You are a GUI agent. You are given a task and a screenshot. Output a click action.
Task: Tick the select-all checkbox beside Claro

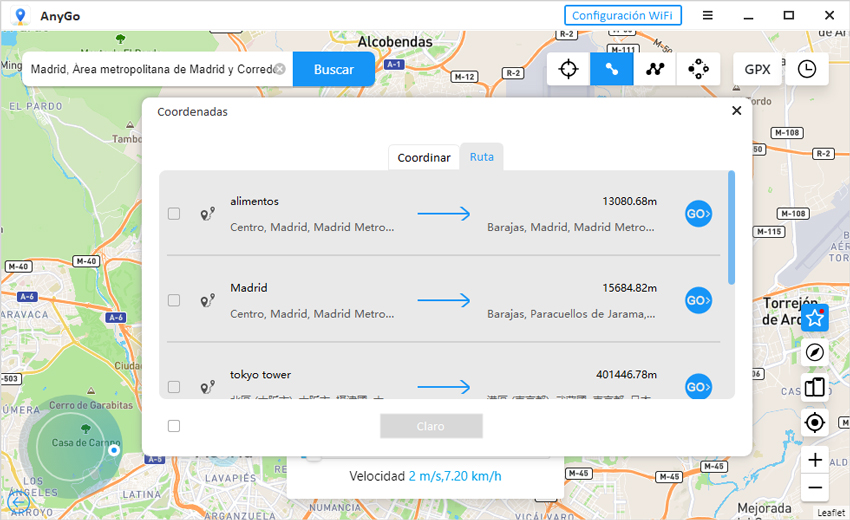click(x=174, y=426)
